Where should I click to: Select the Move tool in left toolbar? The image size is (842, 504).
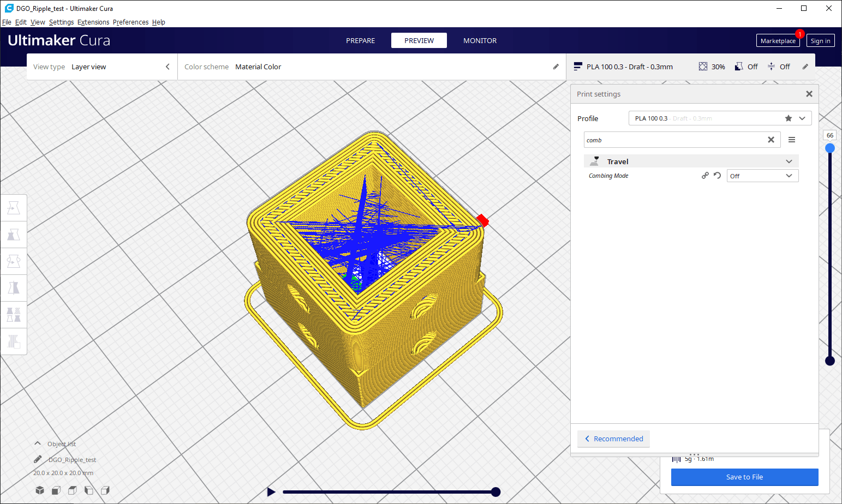(x=14, y=208)
